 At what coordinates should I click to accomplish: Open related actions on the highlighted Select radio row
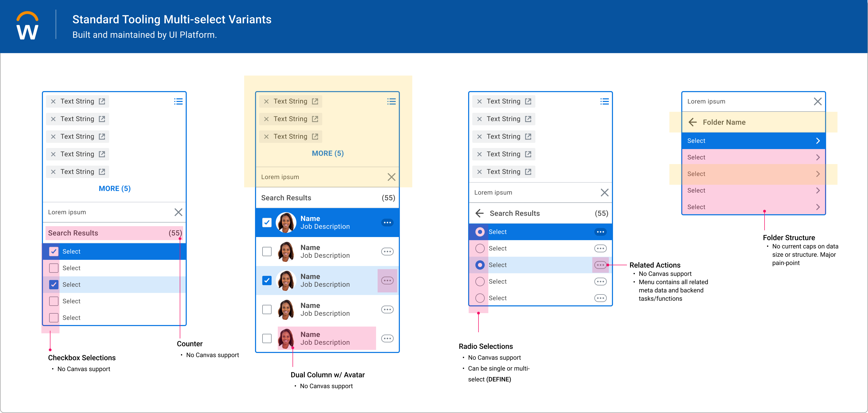[x=601, y=265]
